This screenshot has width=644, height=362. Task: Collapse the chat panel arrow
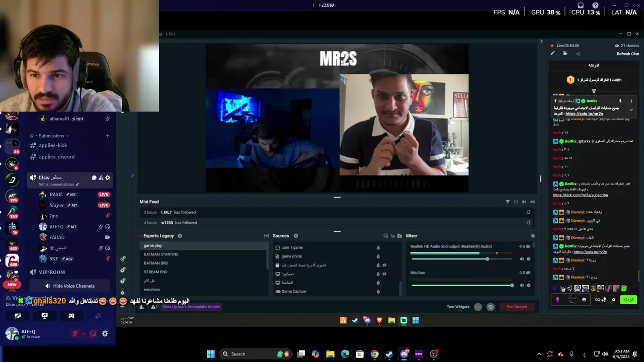(x=541, y=41)
